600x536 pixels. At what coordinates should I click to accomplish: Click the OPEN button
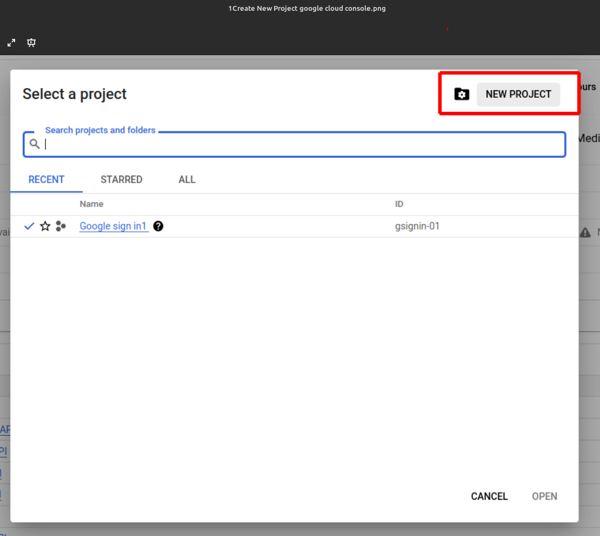(545, 496)
